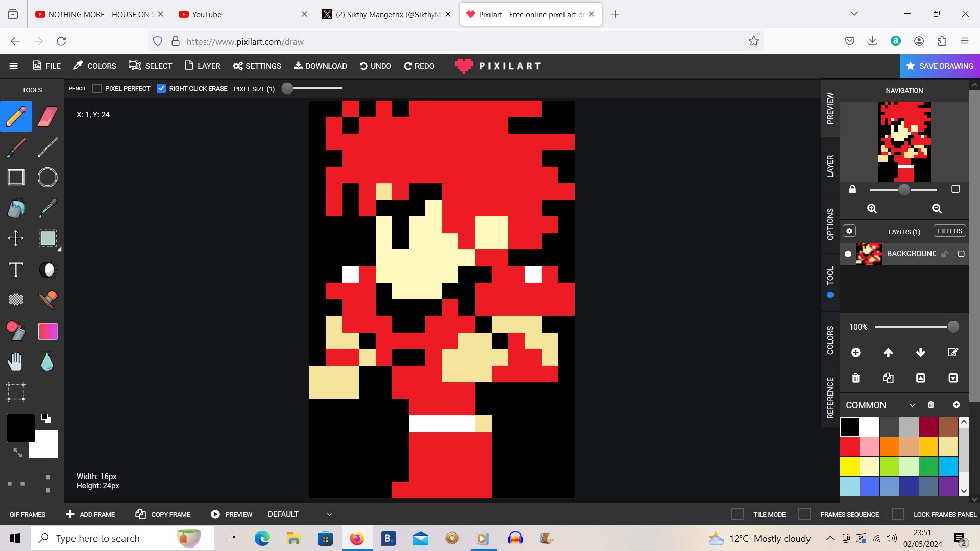Zoom out using navigation magnifier
980x551 pixels.
pos(937,208)
